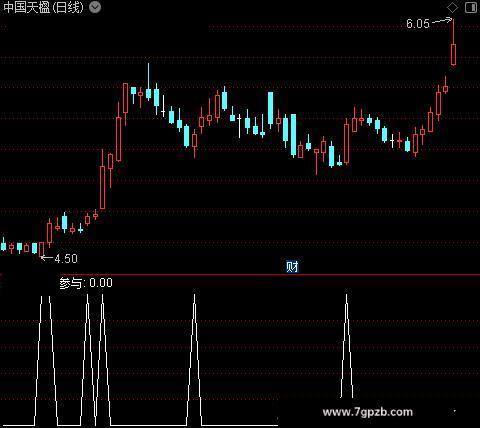
Task: Click the 4.50 low price label
Action: tap(66, 259)
